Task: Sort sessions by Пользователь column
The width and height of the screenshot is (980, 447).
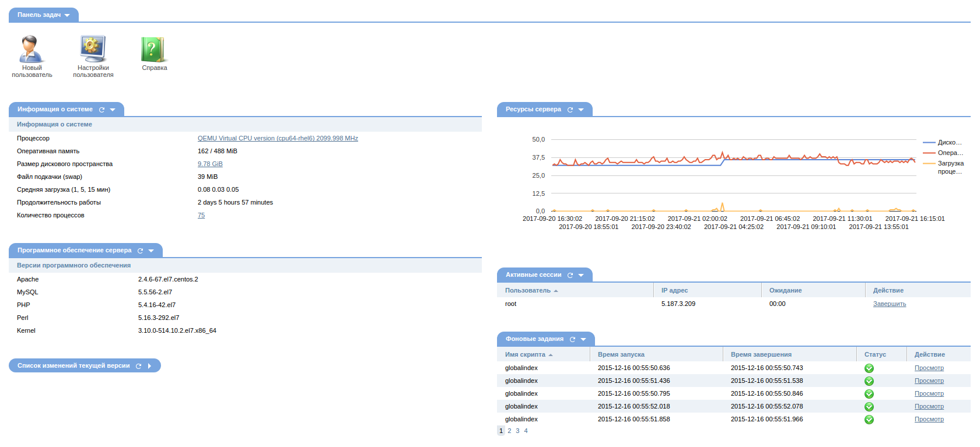Action: [x=531, y=290]
